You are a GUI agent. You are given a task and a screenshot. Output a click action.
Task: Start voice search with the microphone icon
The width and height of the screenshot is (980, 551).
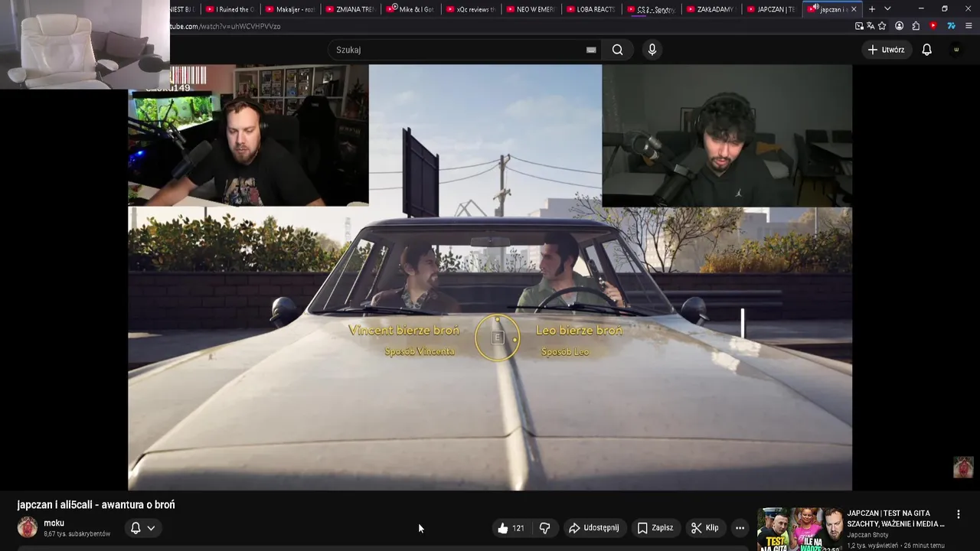[x=652, y=50]
